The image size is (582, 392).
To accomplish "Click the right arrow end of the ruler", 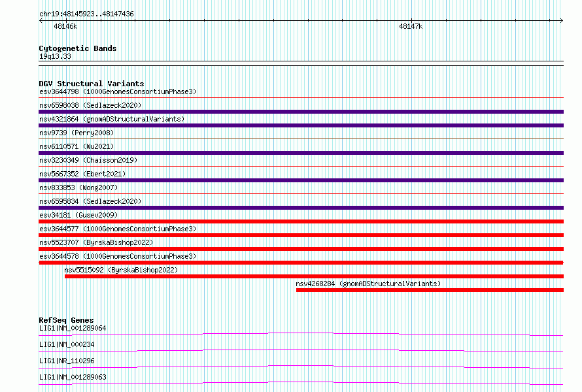I will (562, 20).
